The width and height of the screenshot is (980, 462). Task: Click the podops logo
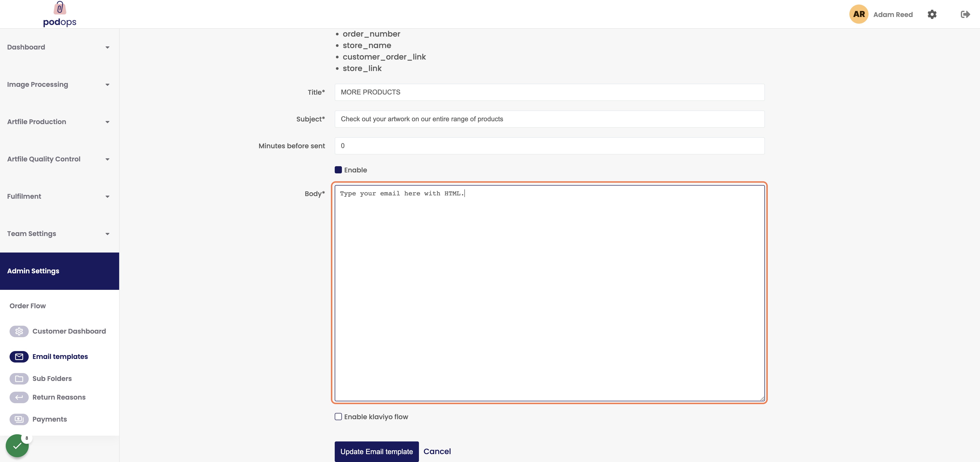[60, 14]
